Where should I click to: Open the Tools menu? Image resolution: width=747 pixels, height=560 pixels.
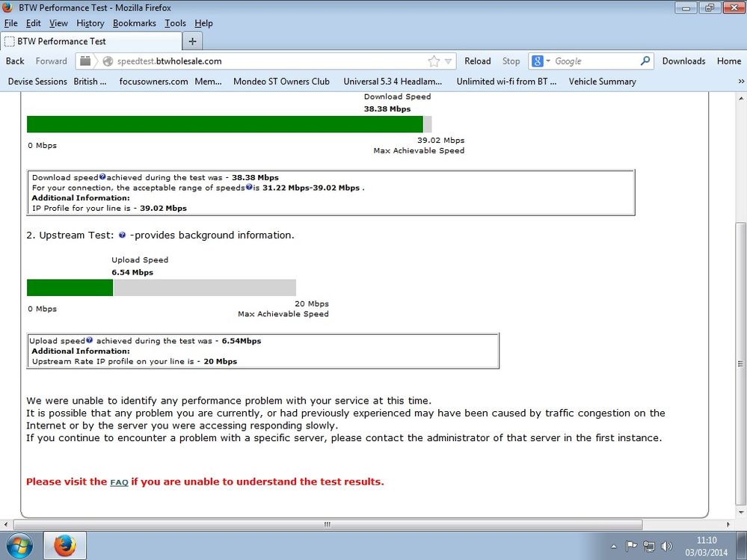(175, 23)
